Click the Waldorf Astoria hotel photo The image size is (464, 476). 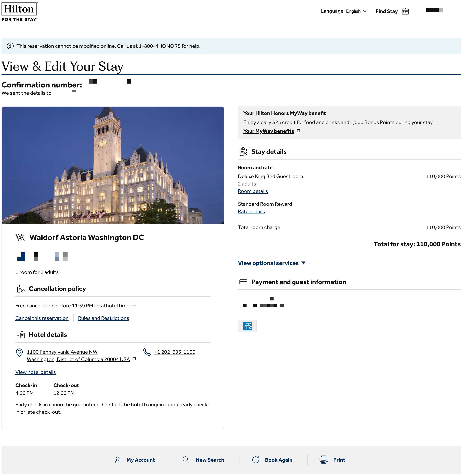(113, 165)
